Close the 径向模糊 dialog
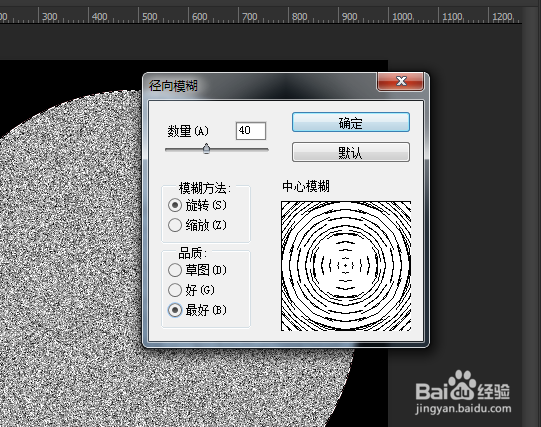 pyautogui.click(x=401, y=81)
